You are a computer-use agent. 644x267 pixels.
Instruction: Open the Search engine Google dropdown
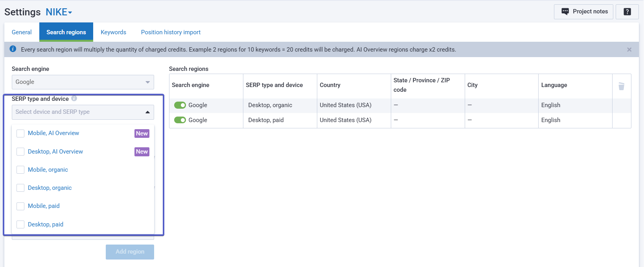pyautogui.click(x=83, y=82)
